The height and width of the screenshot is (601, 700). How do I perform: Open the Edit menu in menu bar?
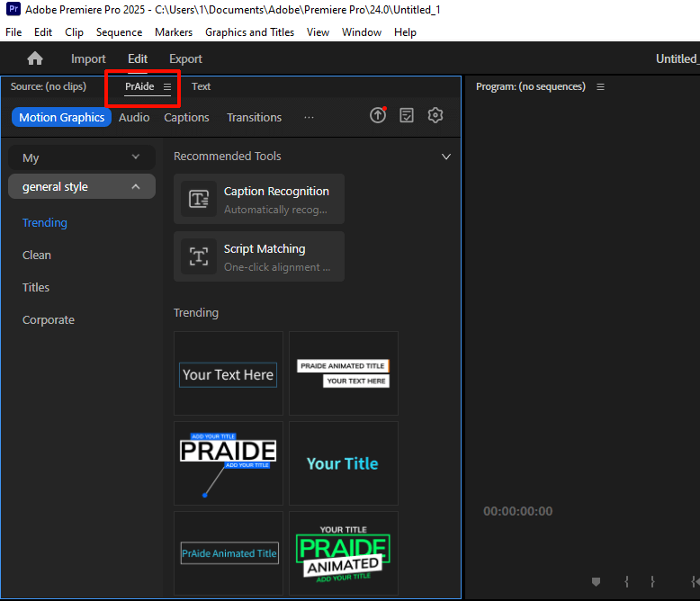[x=43, y=32]
